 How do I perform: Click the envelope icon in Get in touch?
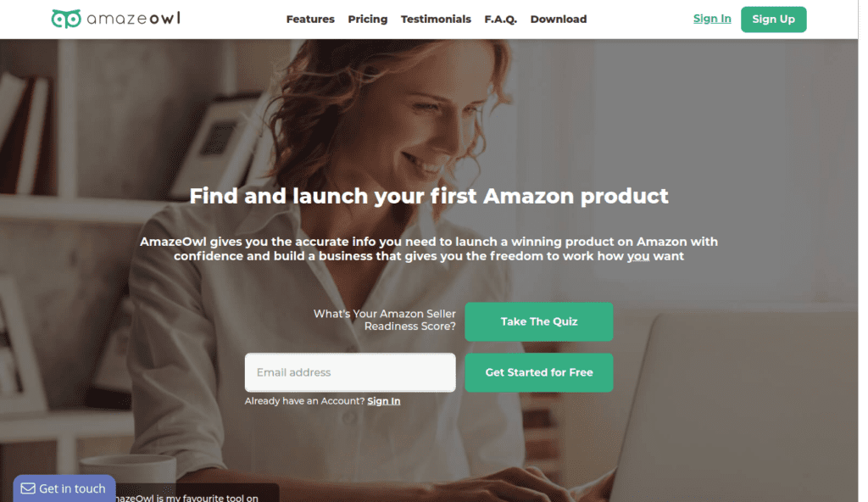click(28, 488)
